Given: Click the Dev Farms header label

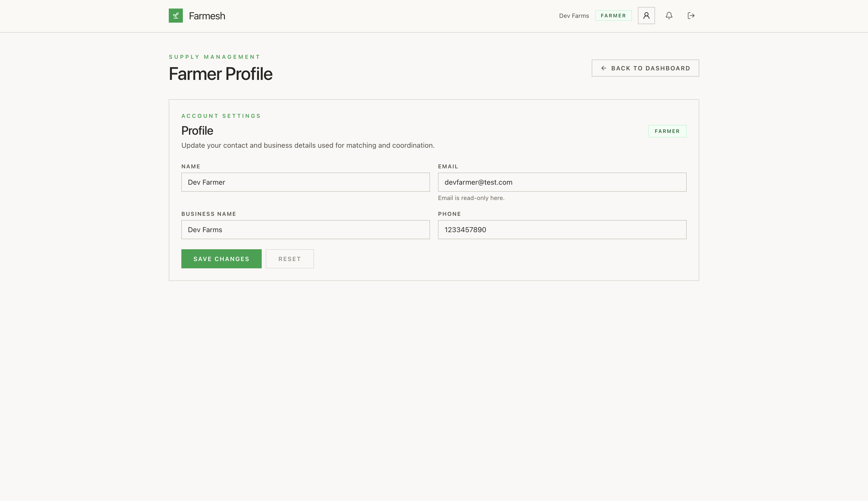Looking at the screenshot, I should [574, 16].
